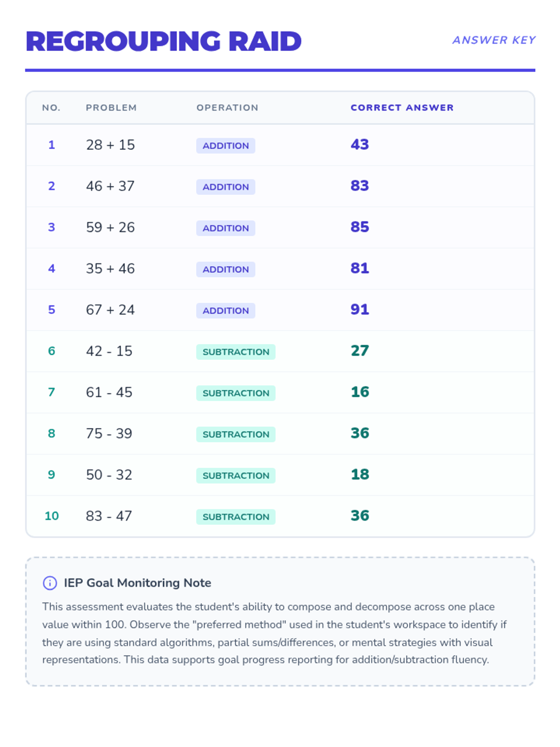Click answer 27 for problem six
Screen dimensions: 560x747
click(x=360, y=351)
